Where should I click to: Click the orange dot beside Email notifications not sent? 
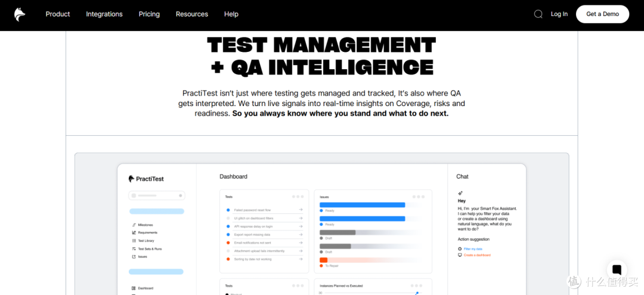(x=228, y=243)
